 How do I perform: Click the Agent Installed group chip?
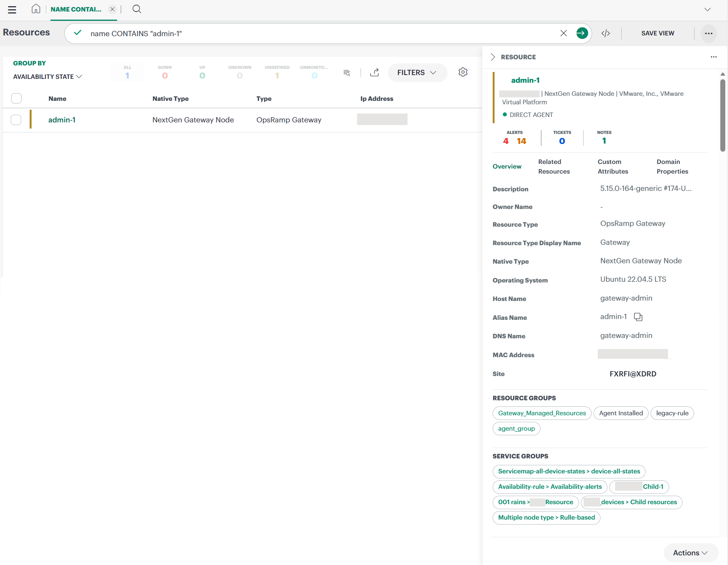coord(621,413)
